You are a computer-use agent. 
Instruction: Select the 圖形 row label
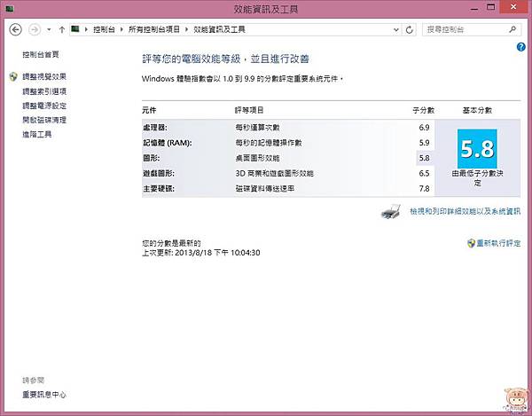(151, 158)
